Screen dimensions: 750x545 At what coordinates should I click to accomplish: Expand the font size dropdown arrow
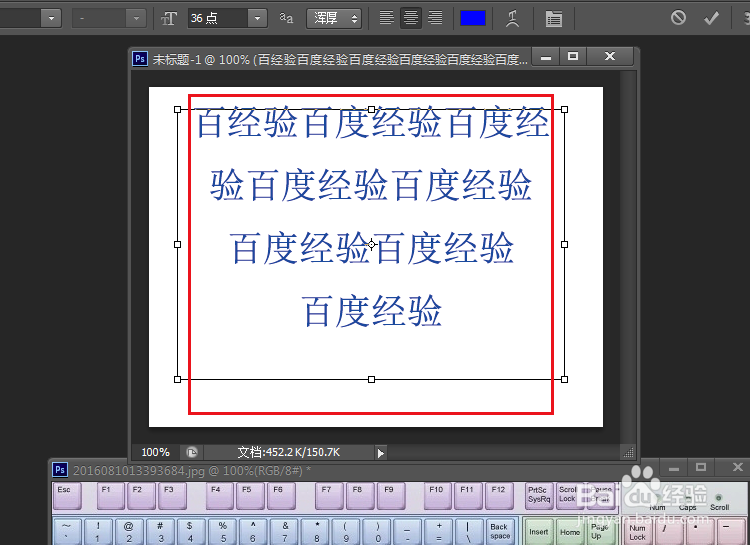pyautogui.click(x=258, y=19)
